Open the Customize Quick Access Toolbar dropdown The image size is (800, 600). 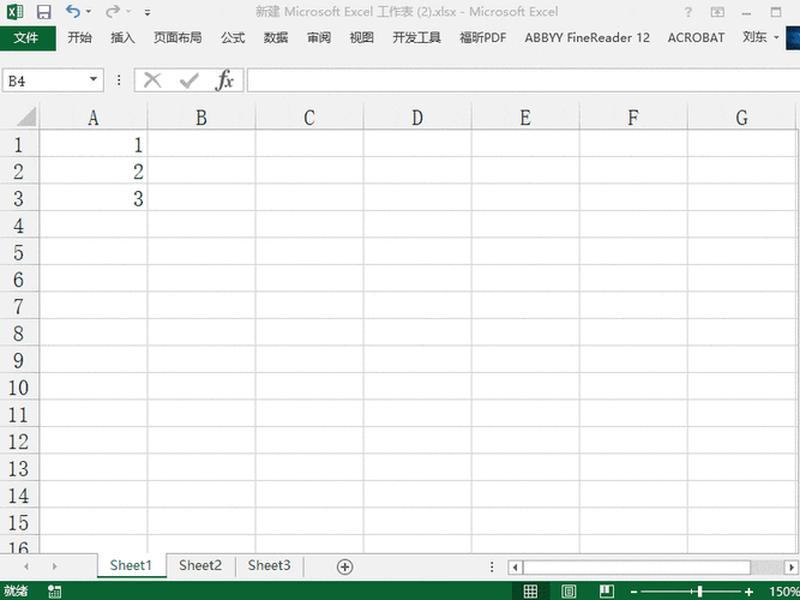click(x=147, y=12)
